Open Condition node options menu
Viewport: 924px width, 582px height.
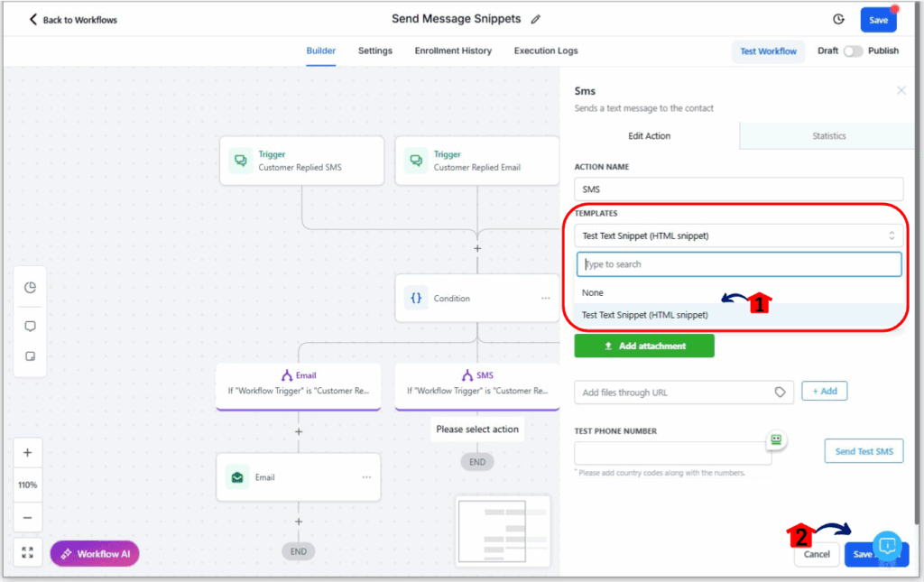click(x=545, y=298)
